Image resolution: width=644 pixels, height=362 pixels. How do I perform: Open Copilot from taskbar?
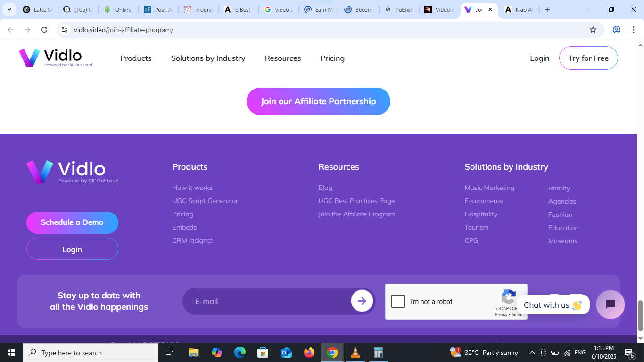tap(217, 353)
